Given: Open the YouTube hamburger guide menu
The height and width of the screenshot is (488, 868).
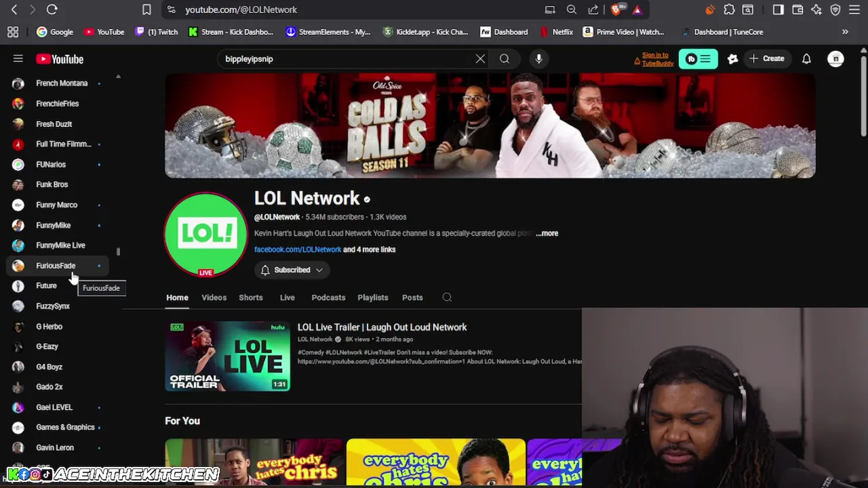Looking at the screenshot, I should 18,59.
